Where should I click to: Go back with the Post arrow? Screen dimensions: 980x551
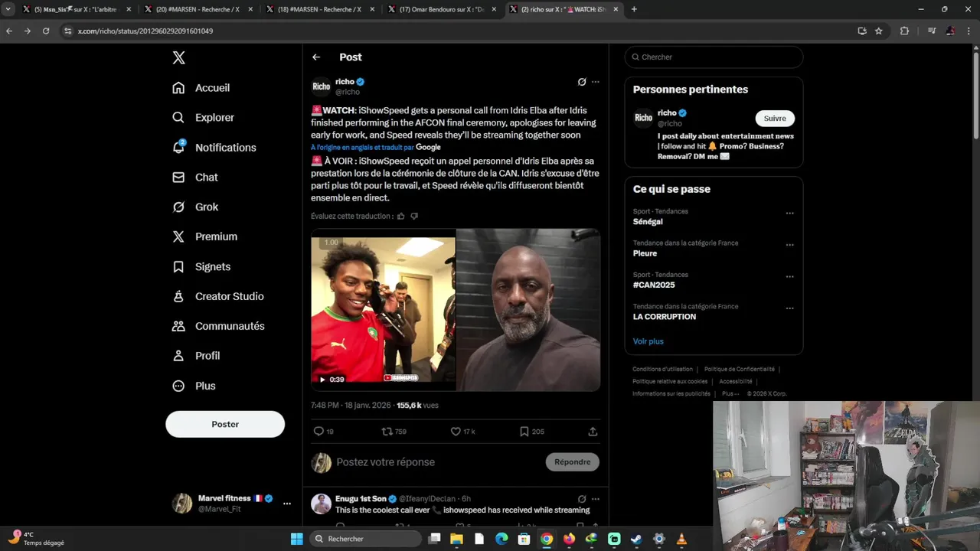tap(316, 57)
